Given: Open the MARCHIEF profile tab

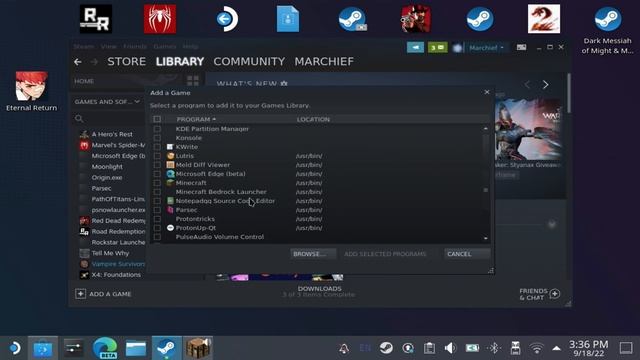Looking at the screenshot, I should click(324, 62).
